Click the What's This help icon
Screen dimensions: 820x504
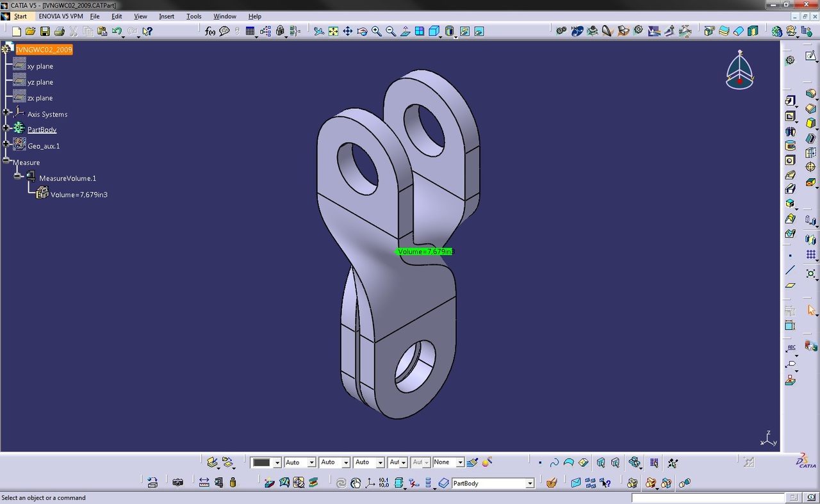coord(147,31)
